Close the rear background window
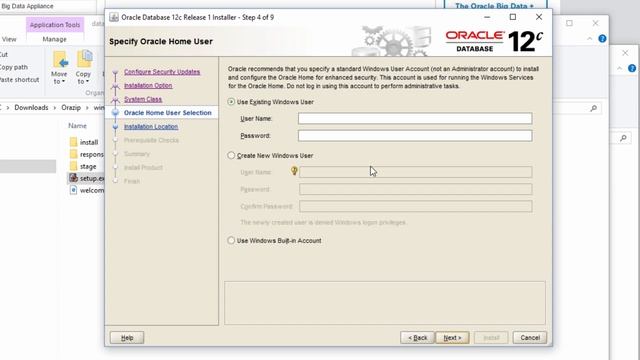This screenshot has height=360, width=640. pos(625,53)
